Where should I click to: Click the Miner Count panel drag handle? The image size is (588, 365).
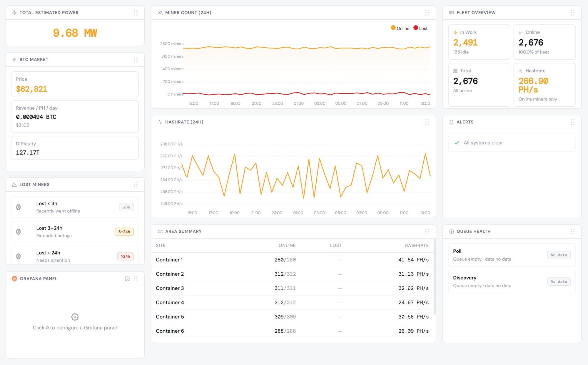[427, 13]
